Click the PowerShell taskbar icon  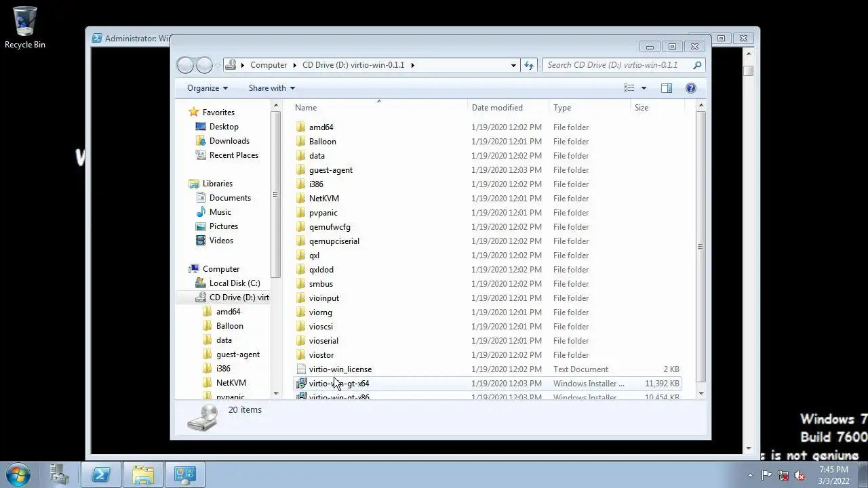(x=101, y=474)
